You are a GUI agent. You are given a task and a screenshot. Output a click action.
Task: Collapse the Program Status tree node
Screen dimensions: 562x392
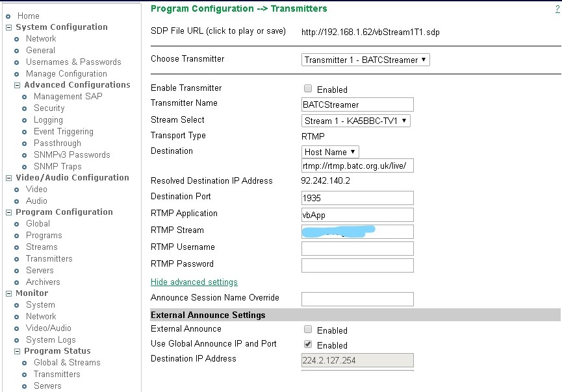point(18,351)
